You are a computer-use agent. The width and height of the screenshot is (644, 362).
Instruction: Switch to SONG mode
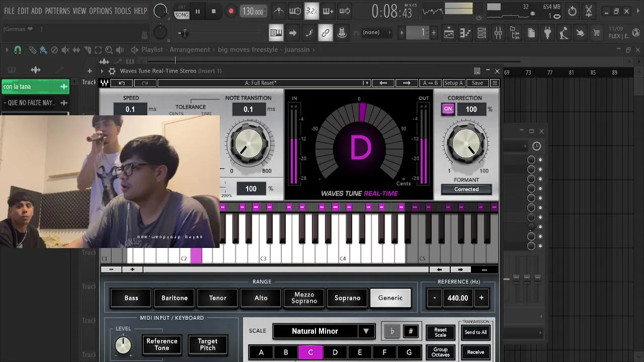(x=182, y=15)
